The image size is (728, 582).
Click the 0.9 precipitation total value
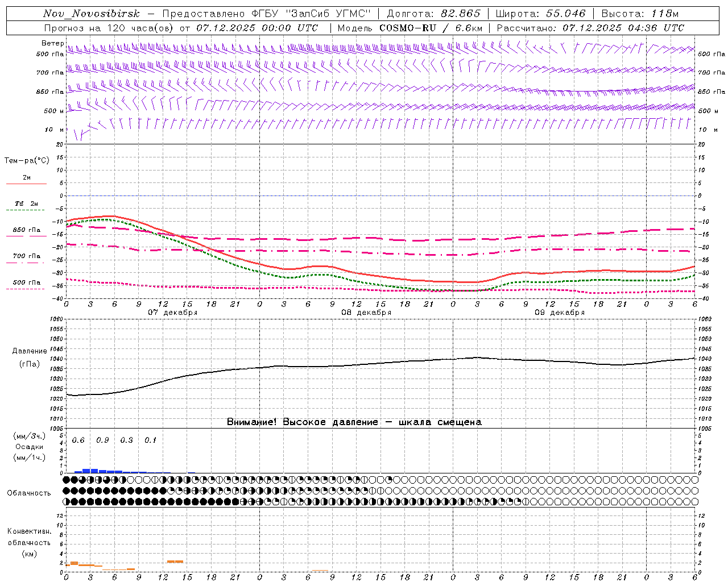point(102,440)
